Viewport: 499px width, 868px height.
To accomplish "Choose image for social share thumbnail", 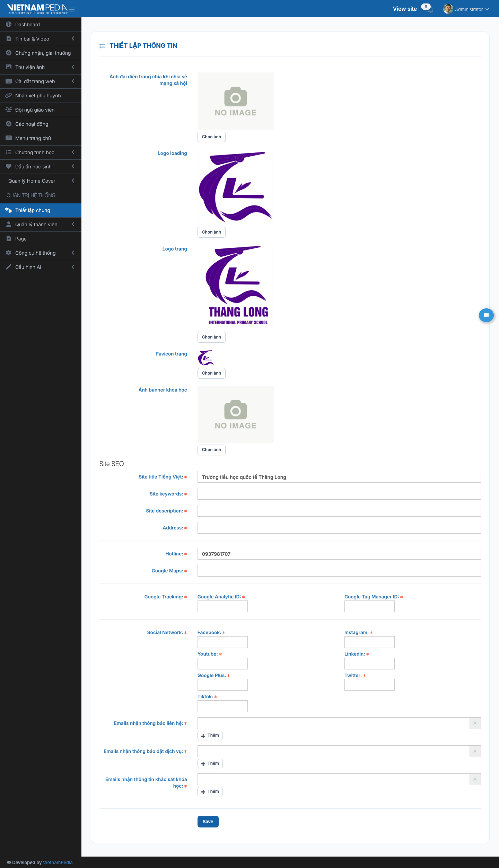I will point(211,137).
